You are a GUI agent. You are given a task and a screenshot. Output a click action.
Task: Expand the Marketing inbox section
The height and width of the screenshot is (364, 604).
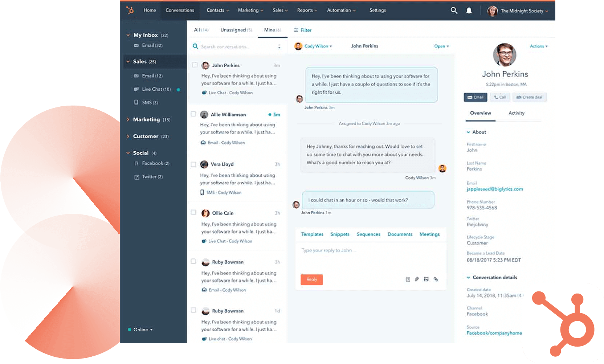(128, 119)
